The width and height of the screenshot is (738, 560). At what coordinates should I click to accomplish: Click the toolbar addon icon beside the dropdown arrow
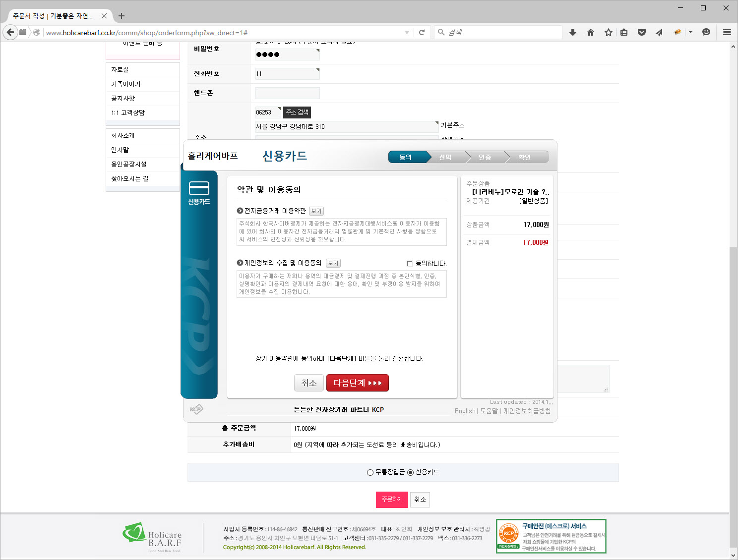pos(677,32)
